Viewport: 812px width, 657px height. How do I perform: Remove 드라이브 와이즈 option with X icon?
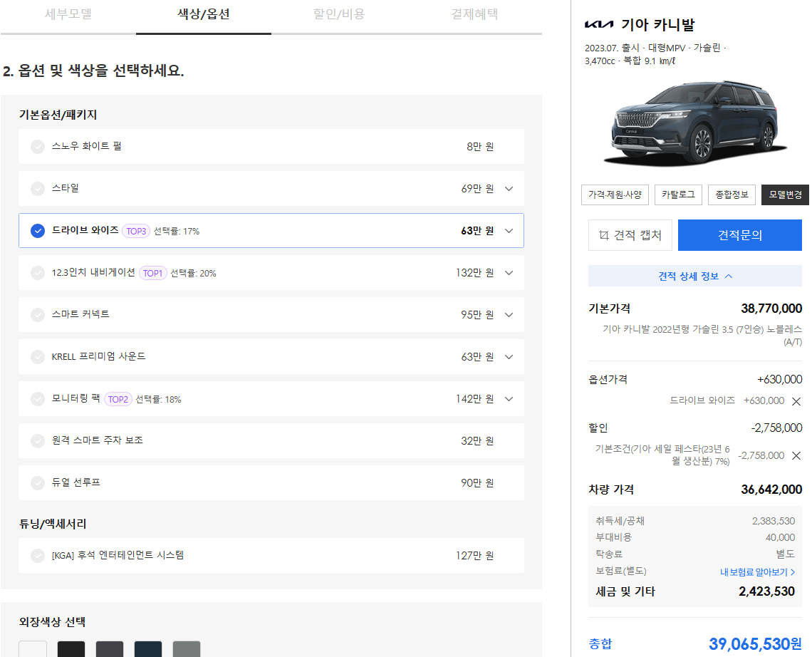[796, 401]
